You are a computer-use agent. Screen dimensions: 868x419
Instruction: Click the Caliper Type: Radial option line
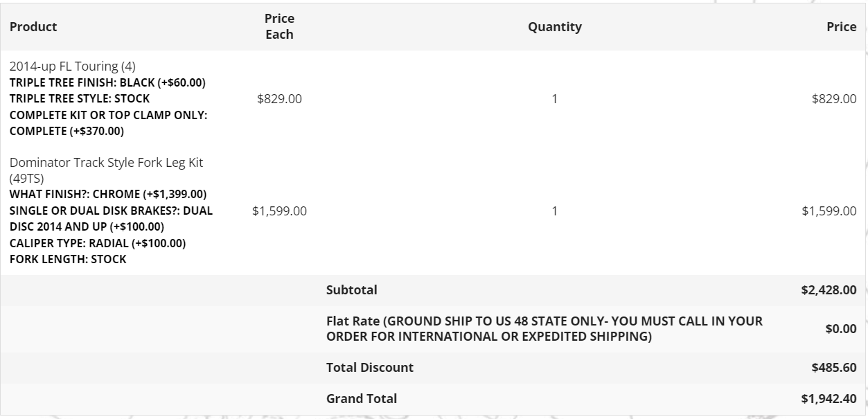point(98,243)
